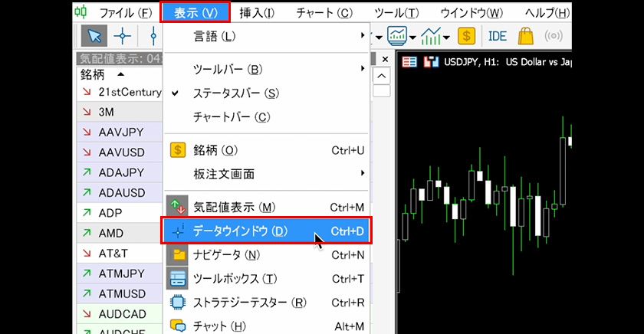Toggle Market Watch (気配値表示) panel
The width and height of the screenshot is (644, 334).
(x=234, y=208)
